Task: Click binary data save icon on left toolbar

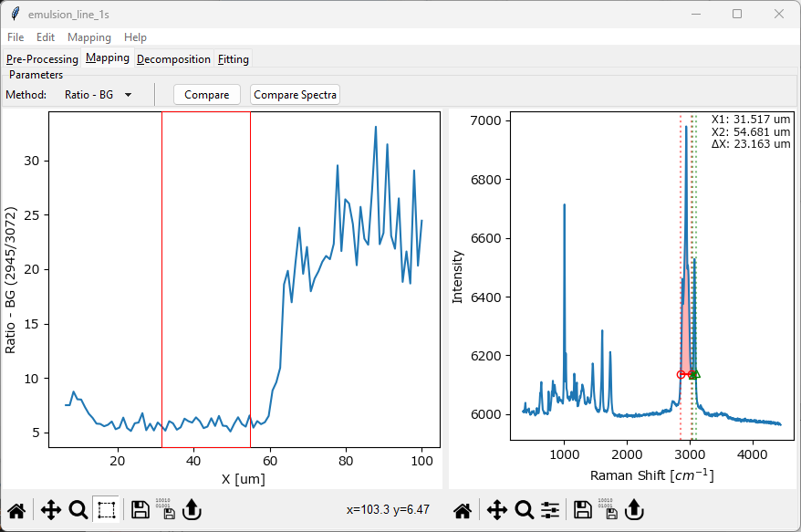Action: pyautogui.click(x=164, y=509)
